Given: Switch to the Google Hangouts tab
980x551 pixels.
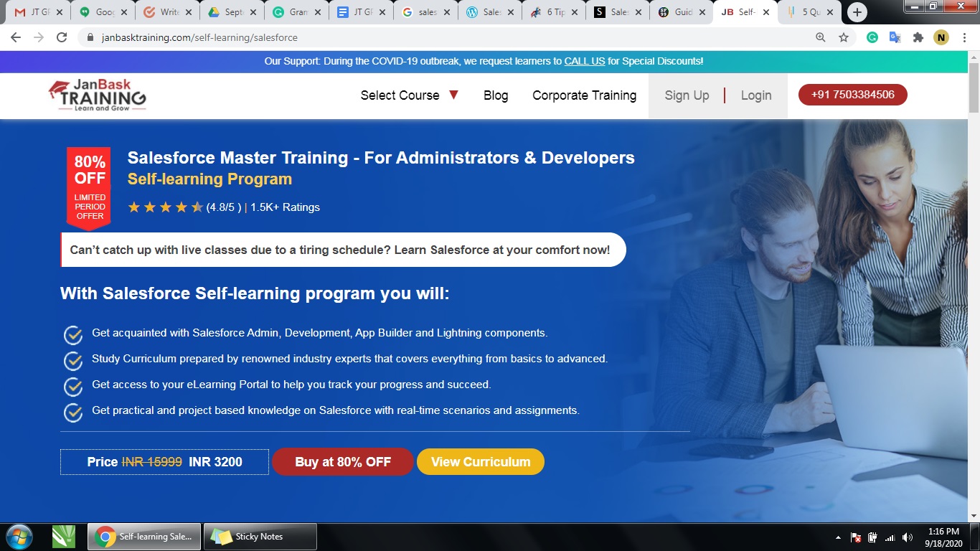Looking at the screenshot, I should 103,12.
